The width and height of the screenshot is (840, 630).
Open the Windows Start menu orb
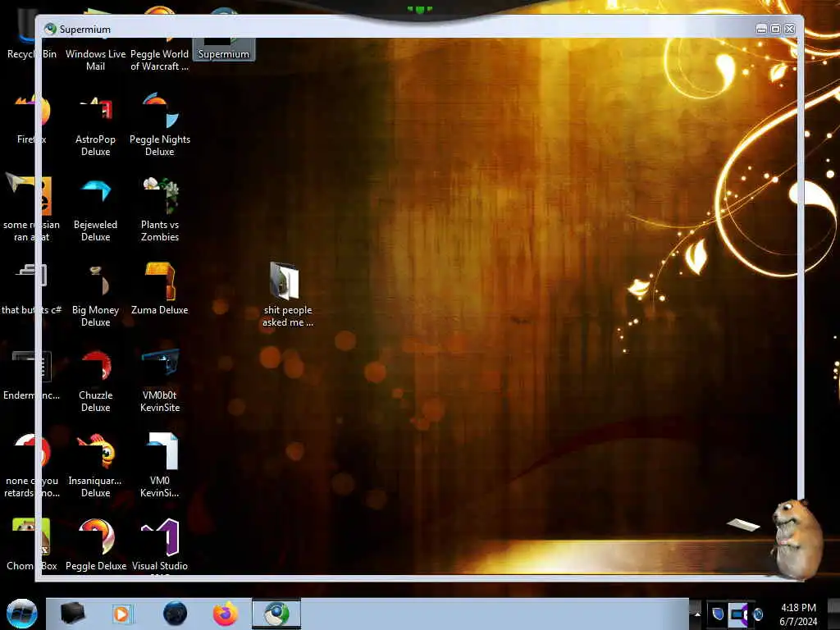pyautogui.click(x=21, y=614)
